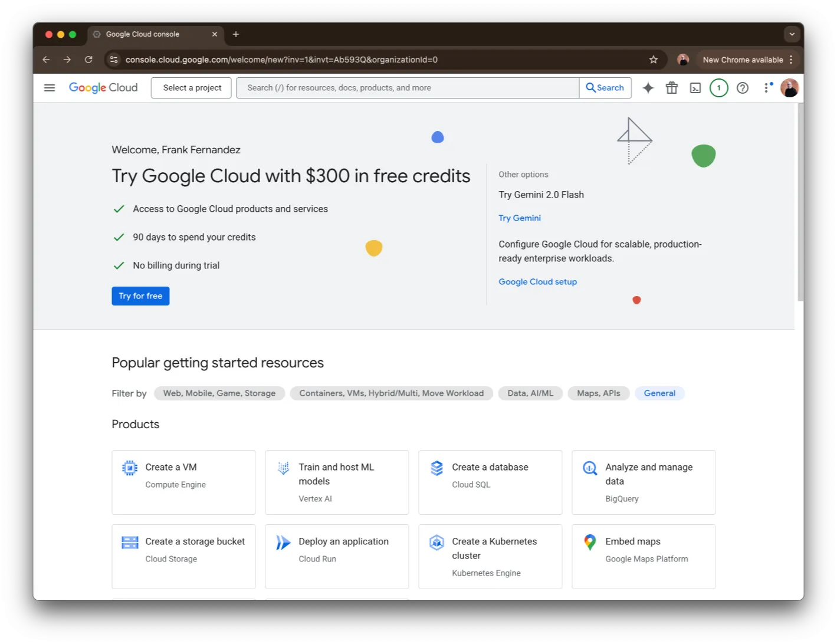This screenshot has width=837, height=644.
Task: Click the Vertex AI icon on ML models card
Action: pos(283,468)
